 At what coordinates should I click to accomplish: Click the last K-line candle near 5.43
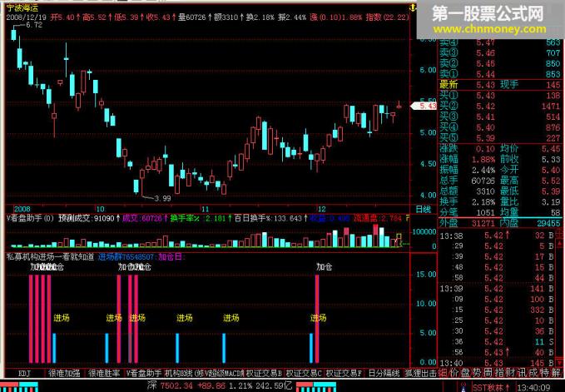coord(399,105)
